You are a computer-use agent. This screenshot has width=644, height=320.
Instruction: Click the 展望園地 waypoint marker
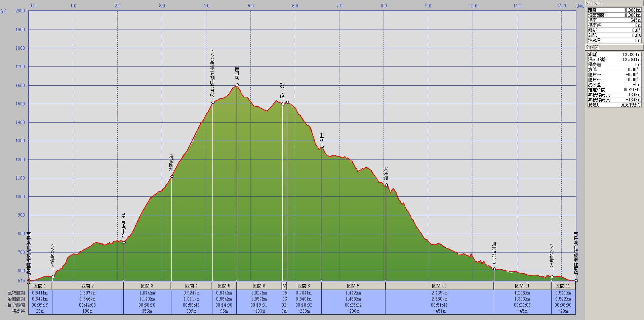point(172,176)
